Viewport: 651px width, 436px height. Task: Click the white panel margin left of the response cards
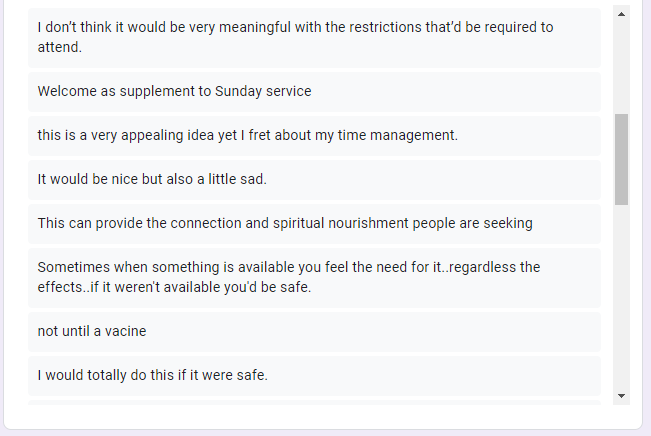pos(16,208)
